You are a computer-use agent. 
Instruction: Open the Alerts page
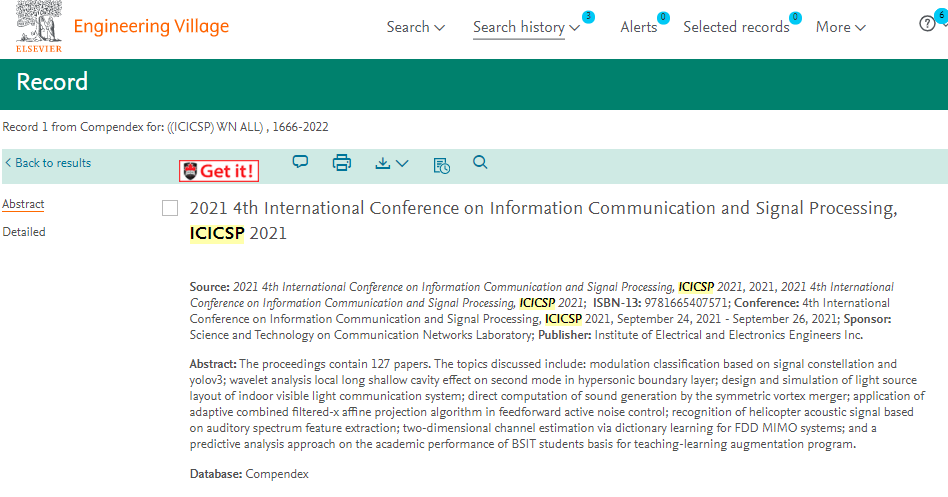(x=638, y=27)
